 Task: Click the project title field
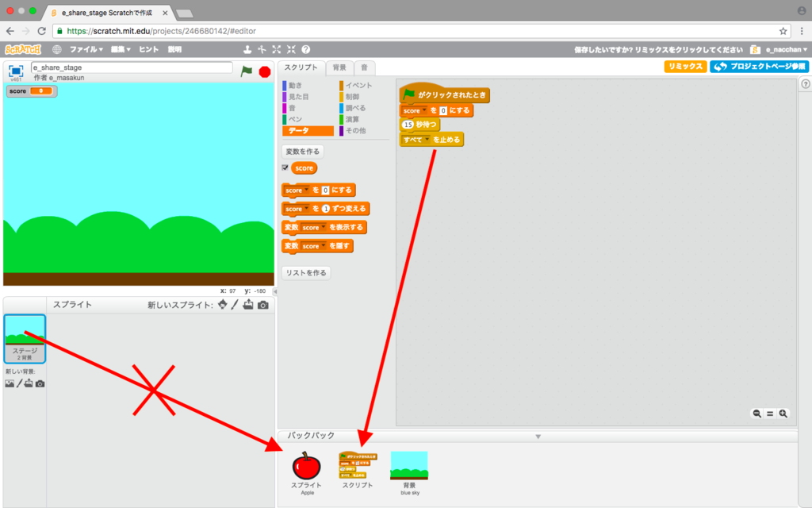(x=132, y=67)
